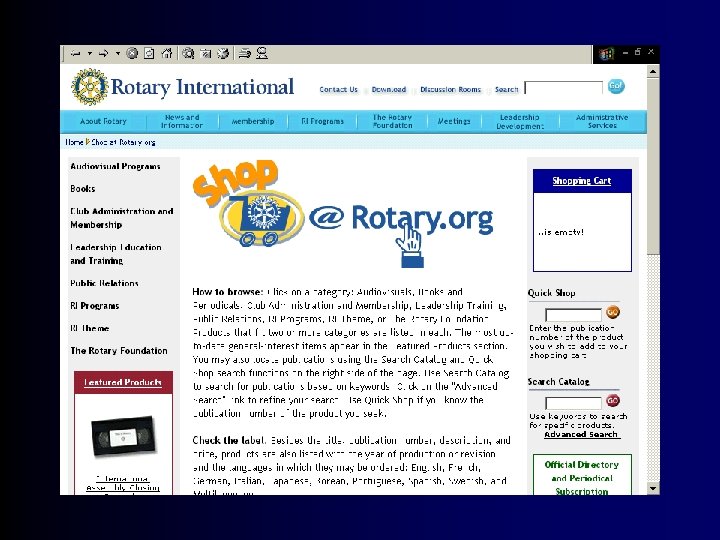Click the Rotary International wheel logo

90,87
